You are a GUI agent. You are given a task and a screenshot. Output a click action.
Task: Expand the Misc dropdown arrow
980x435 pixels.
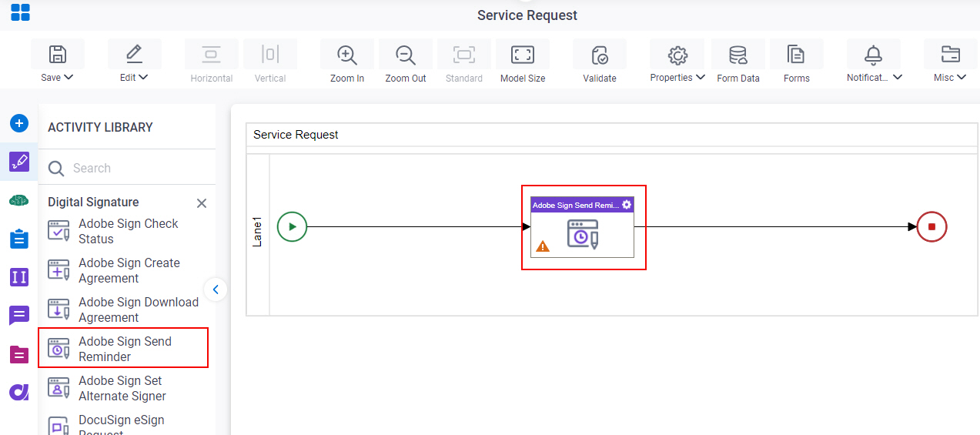pos(962,77)
